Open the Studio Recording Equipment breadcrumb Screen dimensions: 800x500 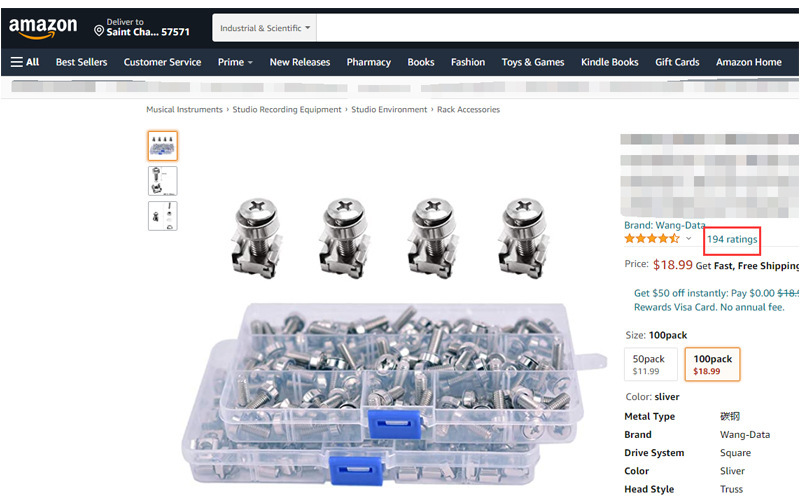[287, 109]
